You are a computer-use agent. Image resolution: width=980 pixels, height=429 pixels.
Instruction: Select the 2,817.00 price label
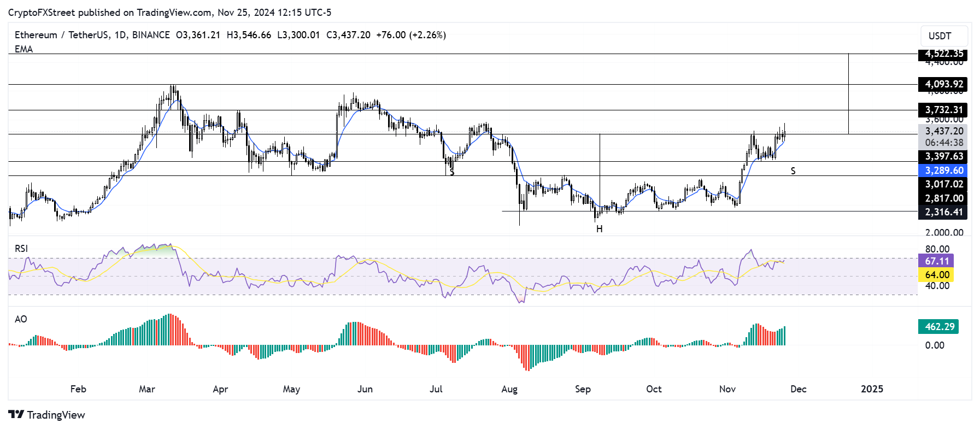(x=943, y=198)
